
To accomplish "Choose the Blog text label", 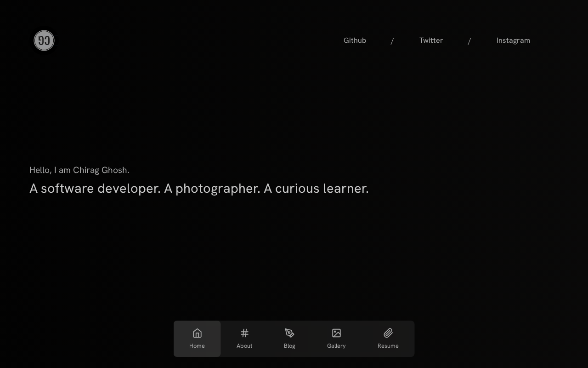I will (289, 346).
